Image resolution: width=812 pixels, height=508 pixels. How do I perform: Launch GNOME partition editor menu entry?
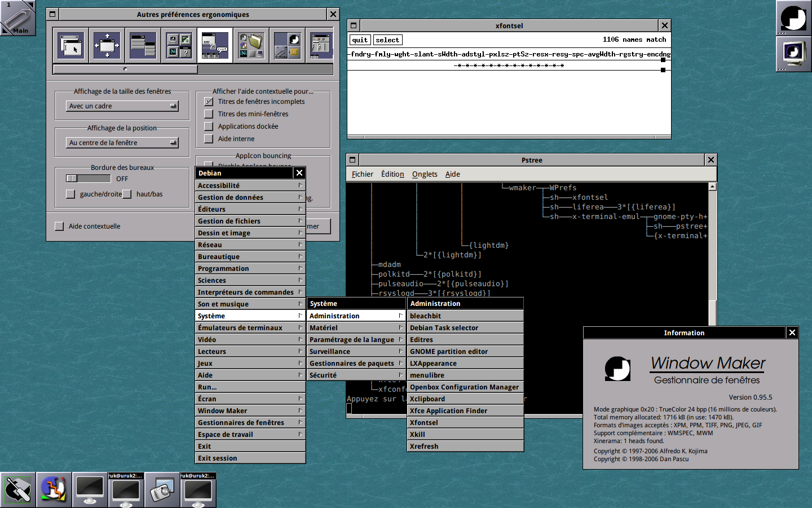pos(466,351)
